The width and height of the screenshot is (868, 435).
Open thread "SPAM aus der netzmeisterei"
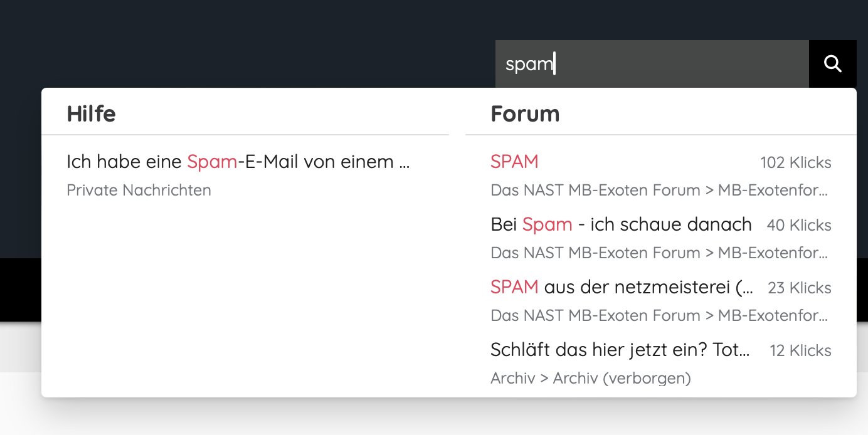pyautogui.click(x=622, y=287)
